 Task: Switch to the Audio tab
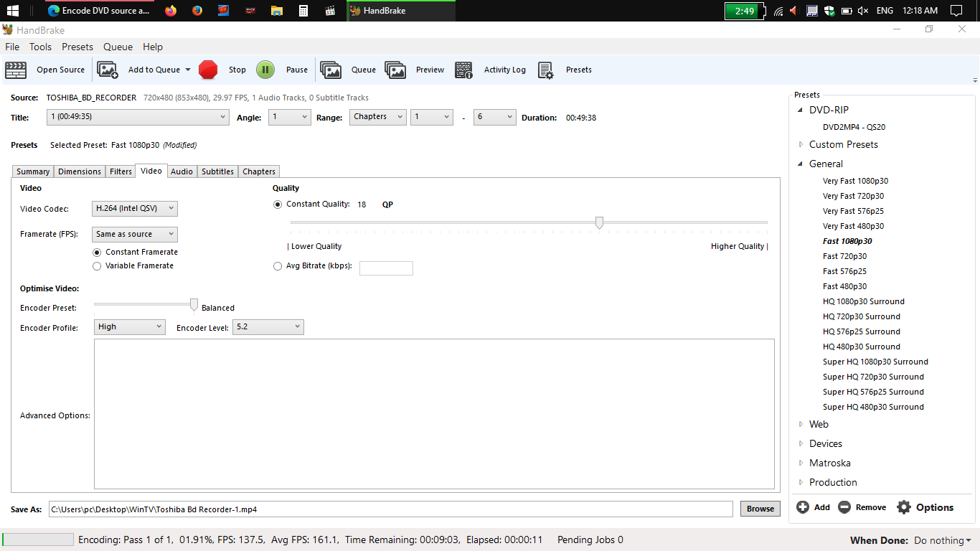point(182,171)
